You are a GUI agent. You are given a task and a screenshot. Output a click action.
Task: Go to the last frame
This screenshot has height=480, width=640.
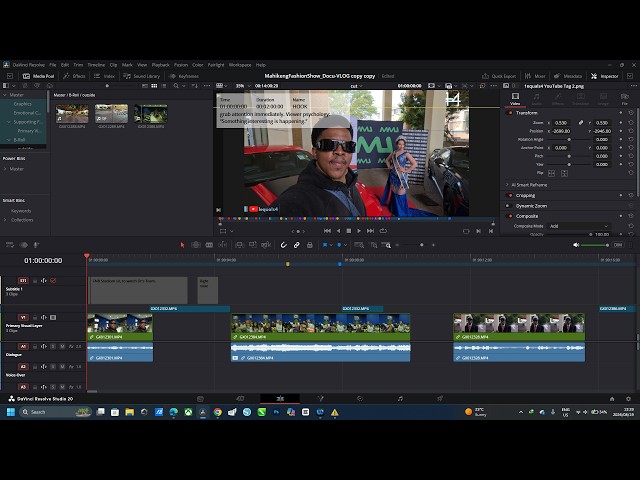click(x=370, y=231)
